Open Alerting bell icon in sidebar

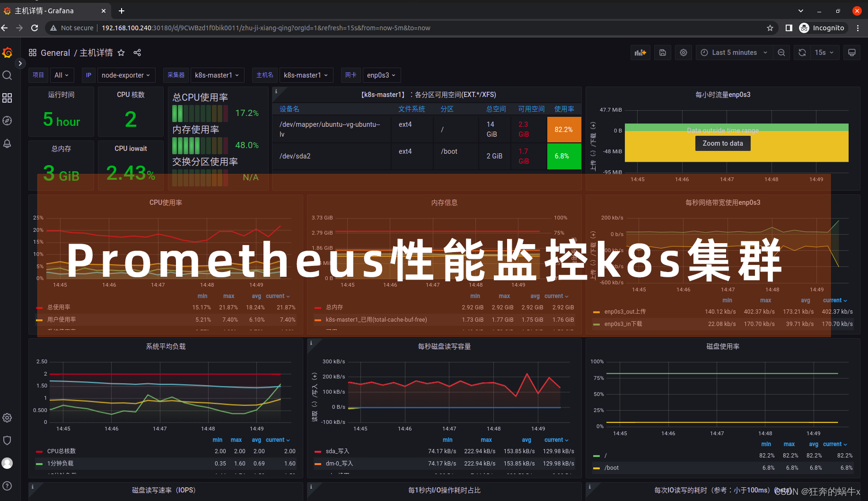click(x=7, y=143)
